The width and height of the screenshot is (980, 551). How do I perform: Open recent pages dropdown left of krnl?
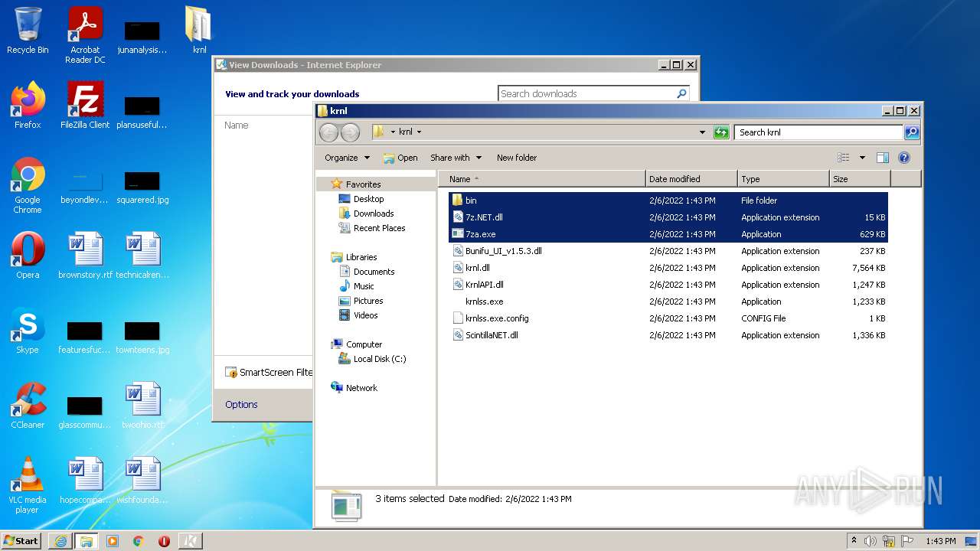tap(393, 132)
